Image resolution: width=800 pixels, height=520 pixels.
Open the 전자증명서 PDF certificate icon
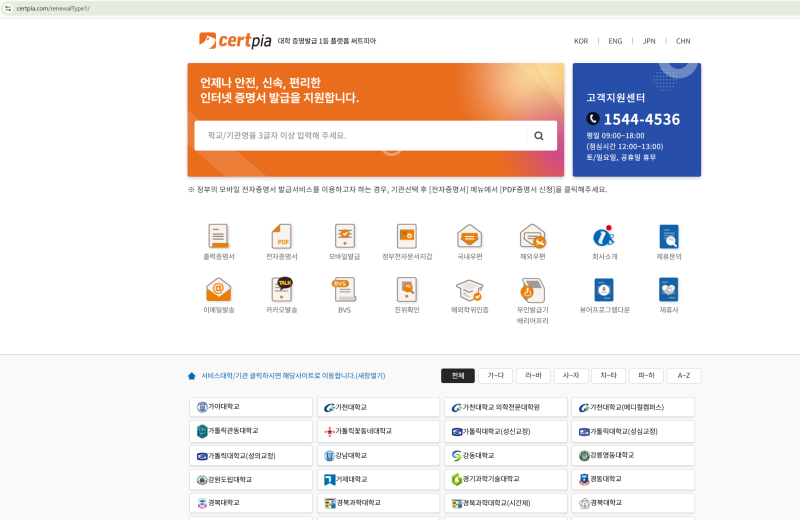282,236
